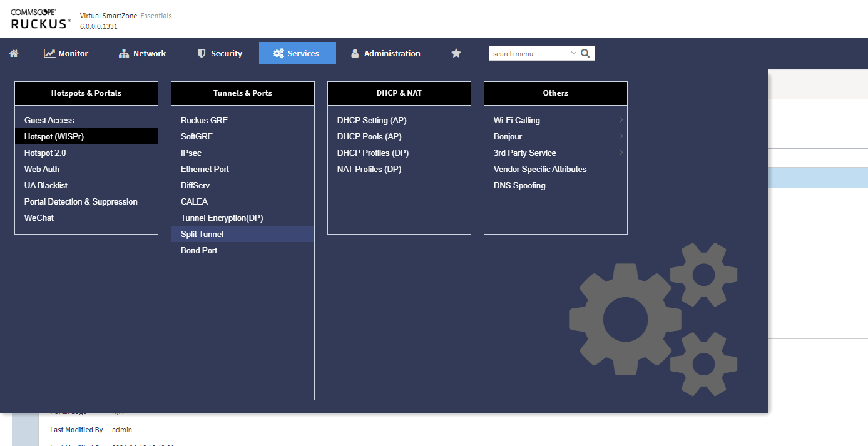Click the Services tab with gears icon
The image size is (868, 446).
pos(297,53)
